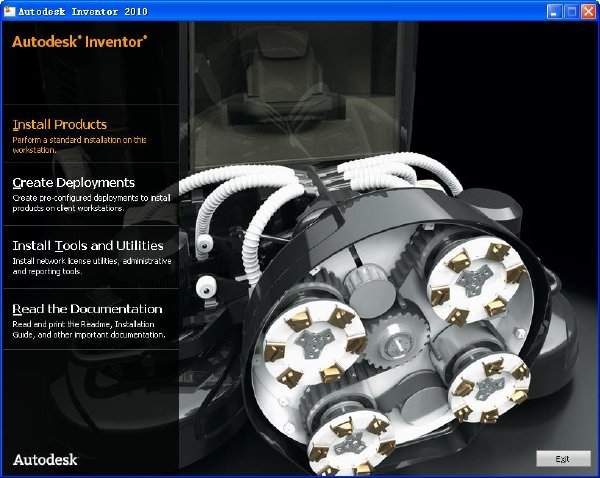Maximize the installer window
600x478 pixels.
pyautogui.click(x=571, y=11)
